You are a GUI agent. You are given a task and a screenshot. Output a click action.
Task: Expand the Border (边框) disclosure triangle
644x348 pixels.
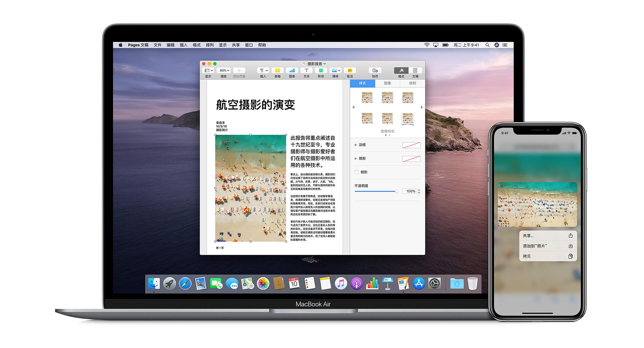[x=355, y=145]
